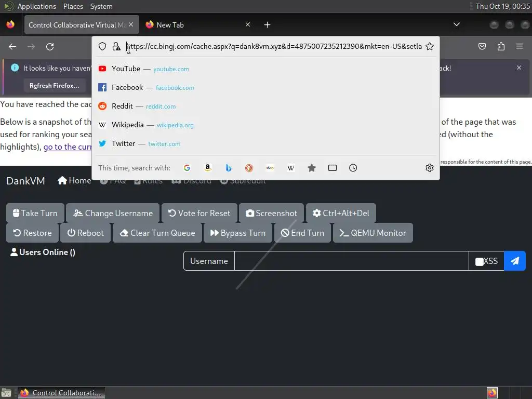Click the Firefox tray icon in bottom panel

[492, 393]
